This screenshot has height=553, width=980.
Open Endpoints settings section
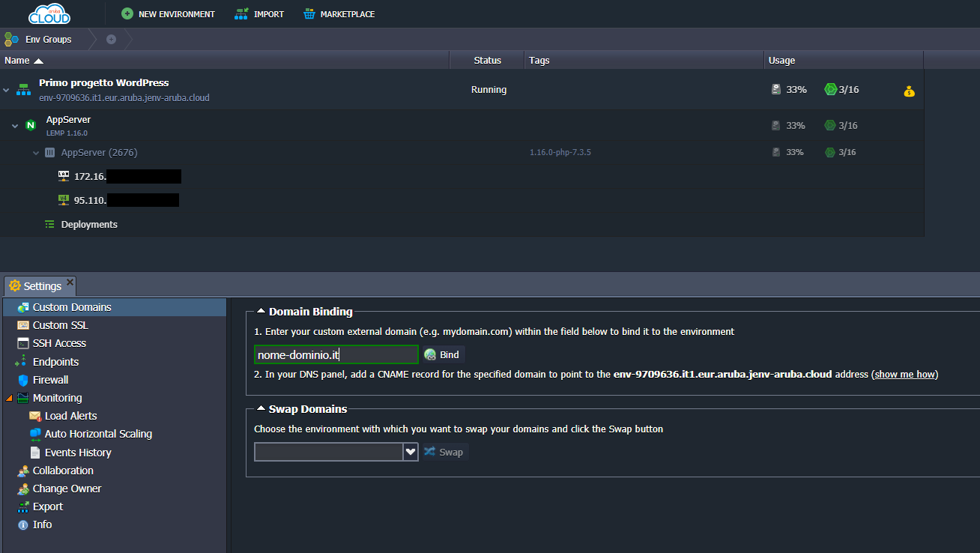(55, 362)
